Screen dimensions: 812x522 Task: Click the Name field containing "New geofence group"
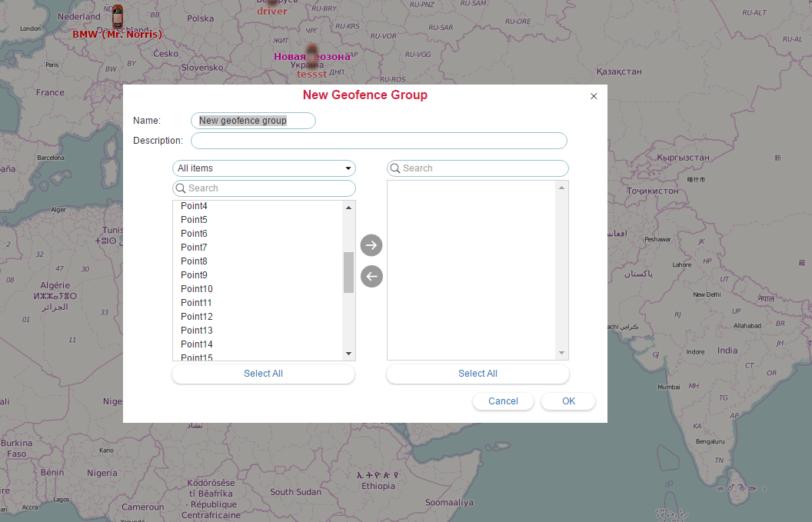[253, 120]
